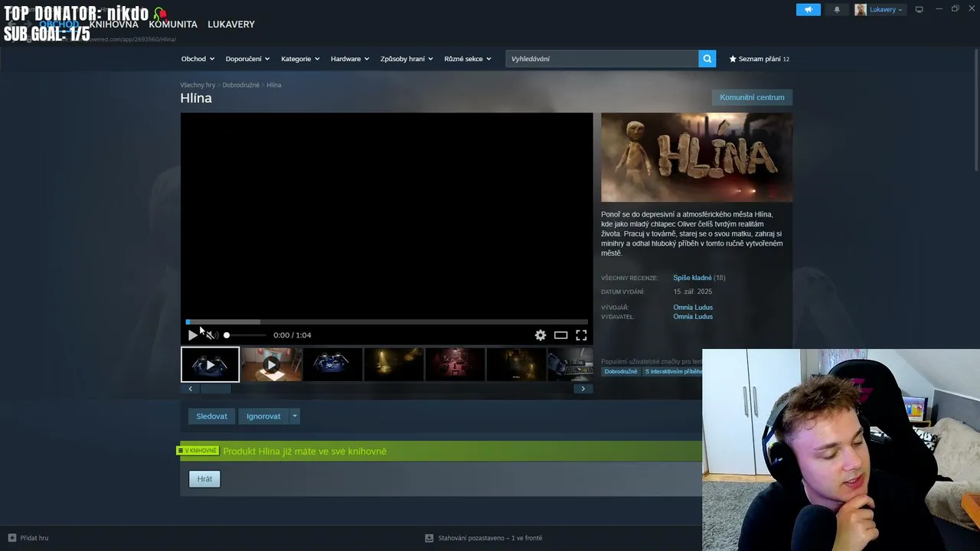Click the trailer volume slider
This screenshot has height=551, width=980.
coord(246,335)
